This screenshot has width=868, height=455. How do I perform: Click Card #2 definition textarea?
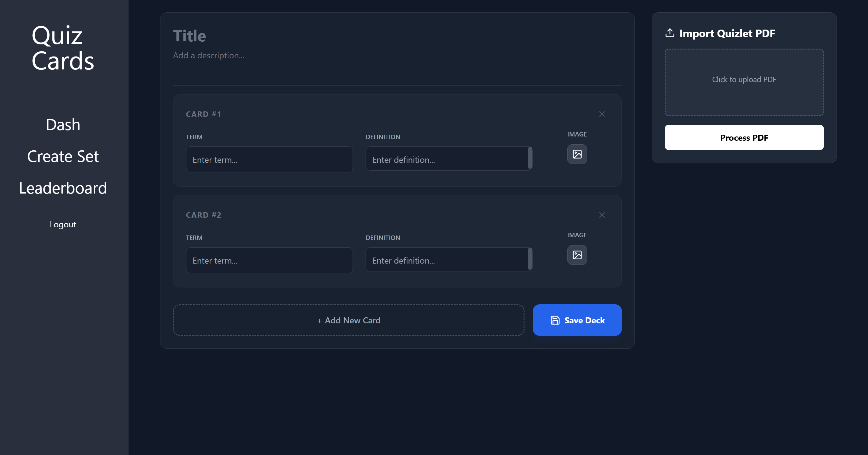tap(446, 260)
